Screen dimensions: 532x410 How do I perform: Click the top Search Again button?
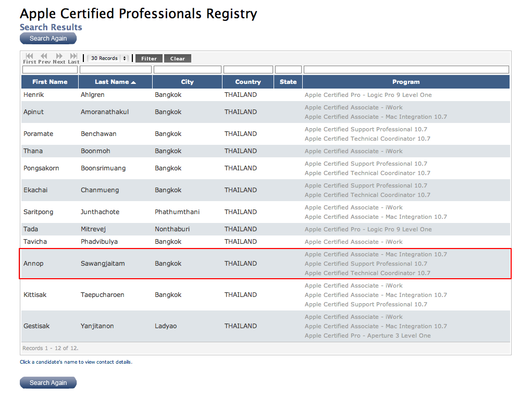pos(48,39)
